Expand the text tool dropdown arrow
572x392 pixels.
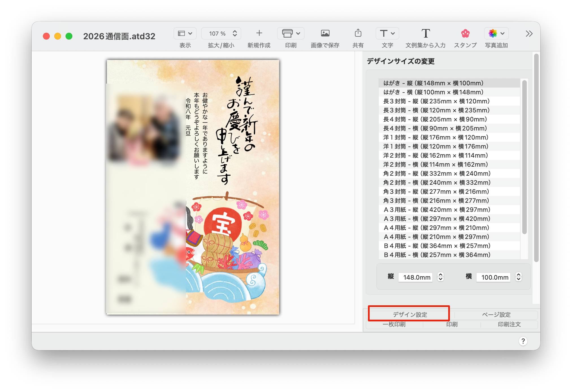tap(393, 33)
